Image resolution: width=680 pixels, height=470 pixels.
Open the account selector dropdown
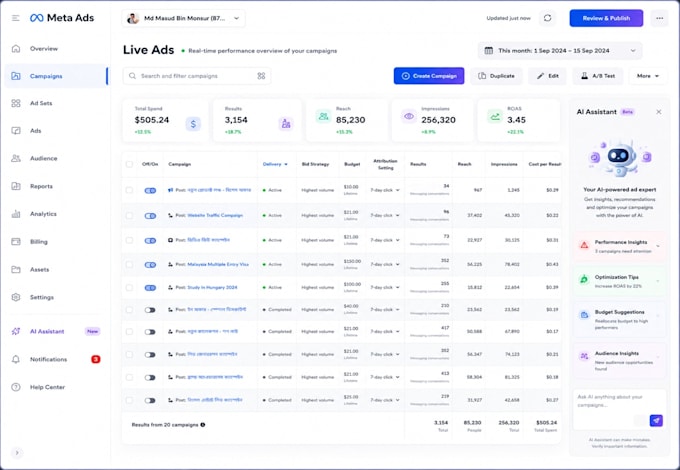coord(183,19)
